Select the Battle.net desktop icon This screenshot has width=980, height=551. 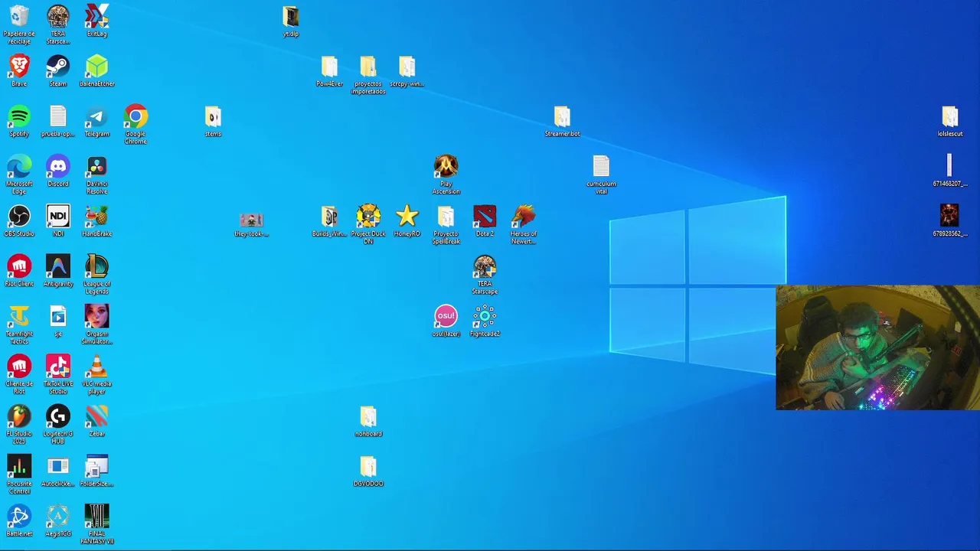point(19,517)
